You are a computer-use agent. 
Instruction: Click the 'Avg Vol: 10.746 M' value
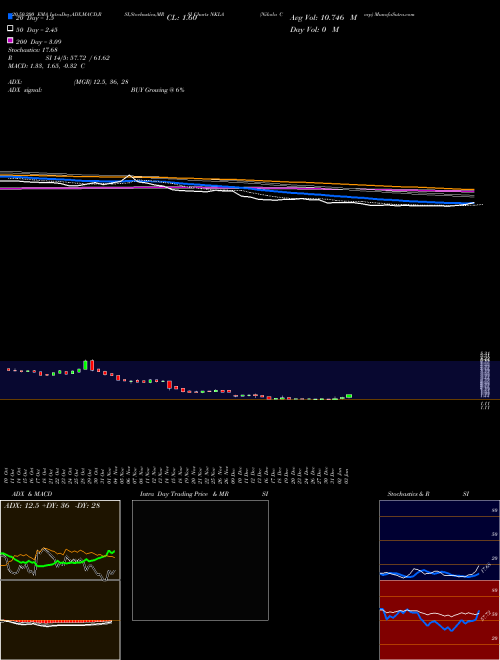[x=323, y=18]
